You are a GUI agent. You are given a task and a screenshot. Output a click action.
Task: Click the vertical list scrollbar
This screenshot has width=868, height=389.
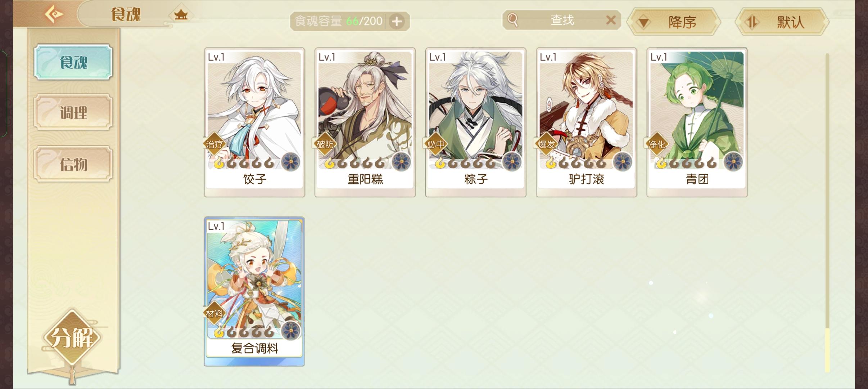point(827,213)
